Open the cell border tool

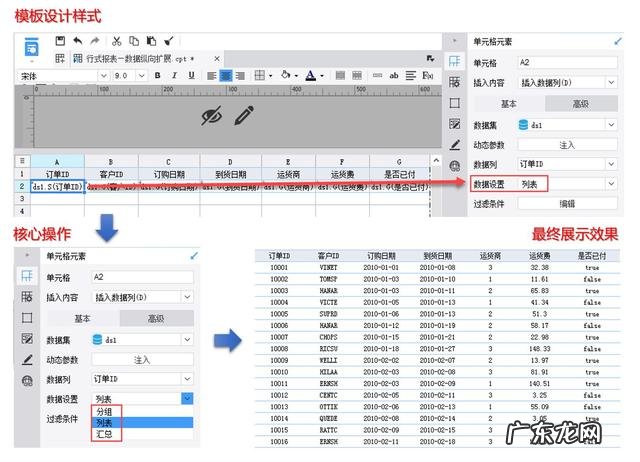click(260, 75)
